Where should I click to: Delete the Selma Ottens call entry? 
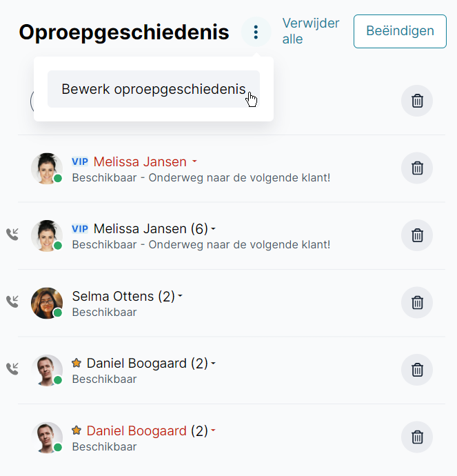tap(417, 302)
